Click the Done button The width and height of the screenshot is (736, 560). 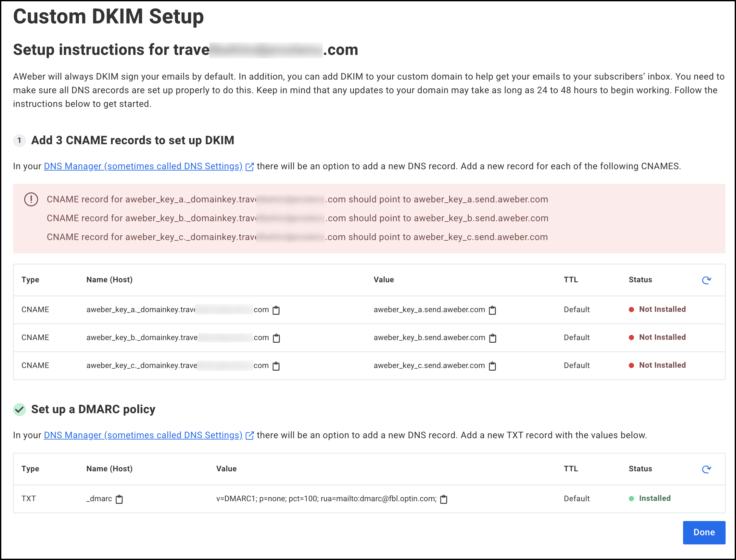(x=704, y=532)
